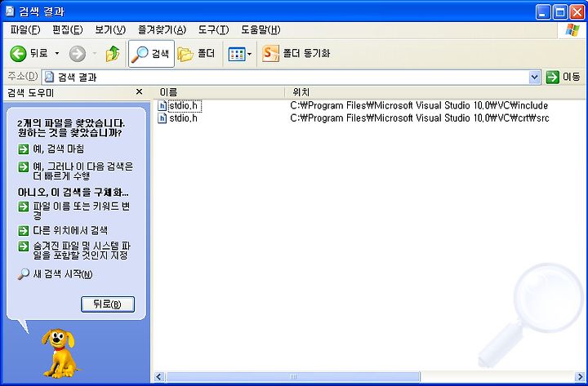Click 검색 결과 icon in address bar
The height and width of the screenshot is (386, 588).
[x=49, y=78]
